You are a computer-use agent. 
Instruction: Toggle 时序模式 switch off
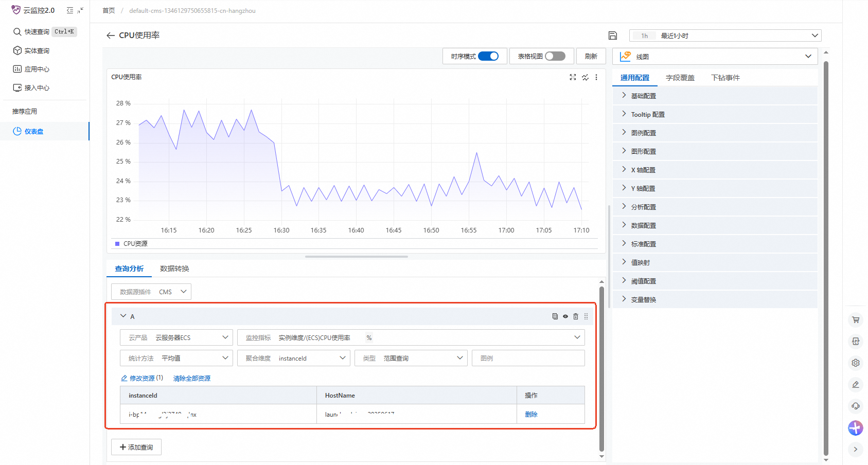[x=488, y=56]
